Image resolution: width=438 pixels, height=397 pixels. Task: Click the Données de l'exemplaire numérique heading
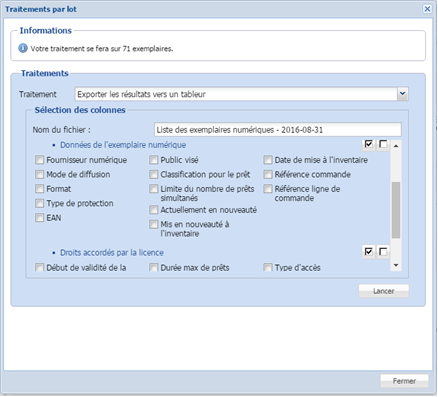point(123,145)
